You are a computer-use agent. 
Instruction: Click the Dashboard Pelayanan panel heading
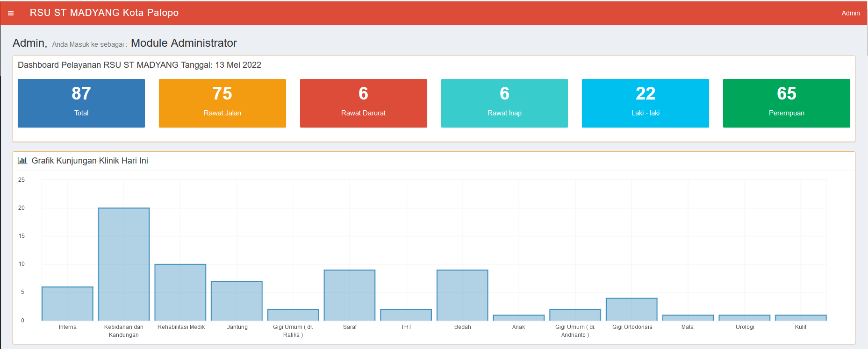coord(139,65)
